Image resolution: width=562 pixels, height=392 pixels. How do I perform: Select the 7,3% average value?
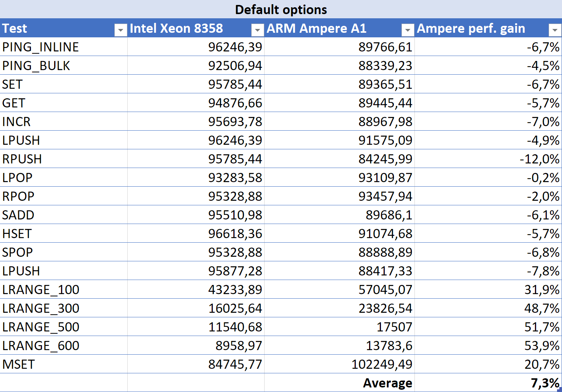click(x=488, y=383)
